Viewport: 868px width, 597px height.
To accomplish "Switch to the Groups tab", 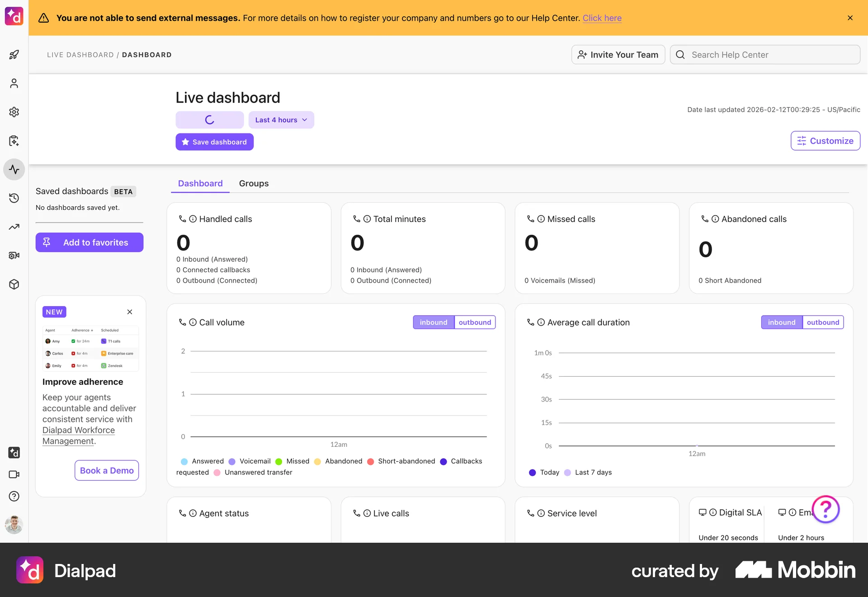I will pyautogui.click(x=254, y=183).
